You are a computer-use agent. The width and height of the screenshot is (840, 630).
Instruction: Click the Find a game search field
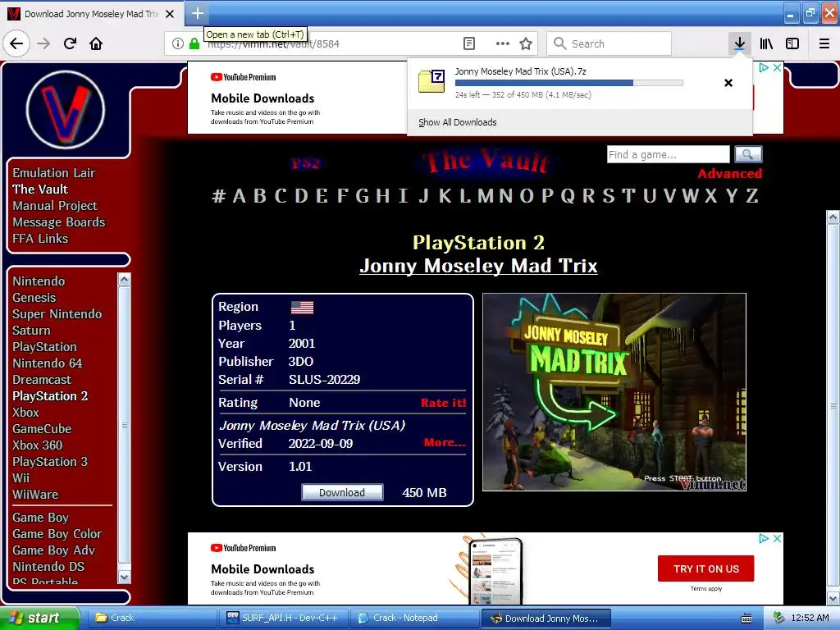pyautogui.click(x=668, y=154)
